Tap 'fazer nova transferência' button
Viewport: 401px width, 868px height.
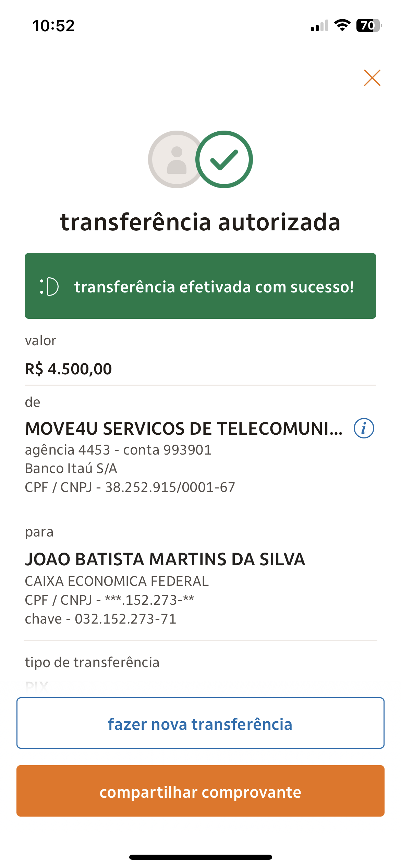click(200, 723)
